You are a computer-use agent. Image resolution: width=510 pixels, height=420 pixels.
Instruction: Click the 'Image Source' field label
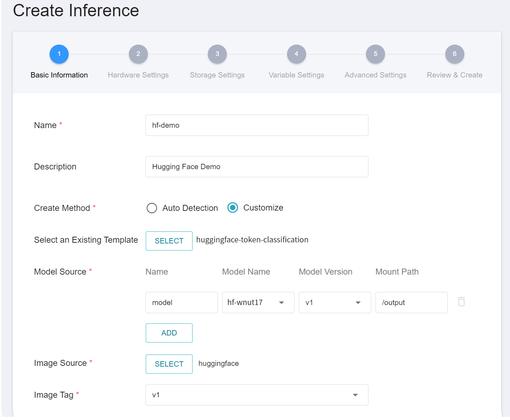tap(61, 363)
